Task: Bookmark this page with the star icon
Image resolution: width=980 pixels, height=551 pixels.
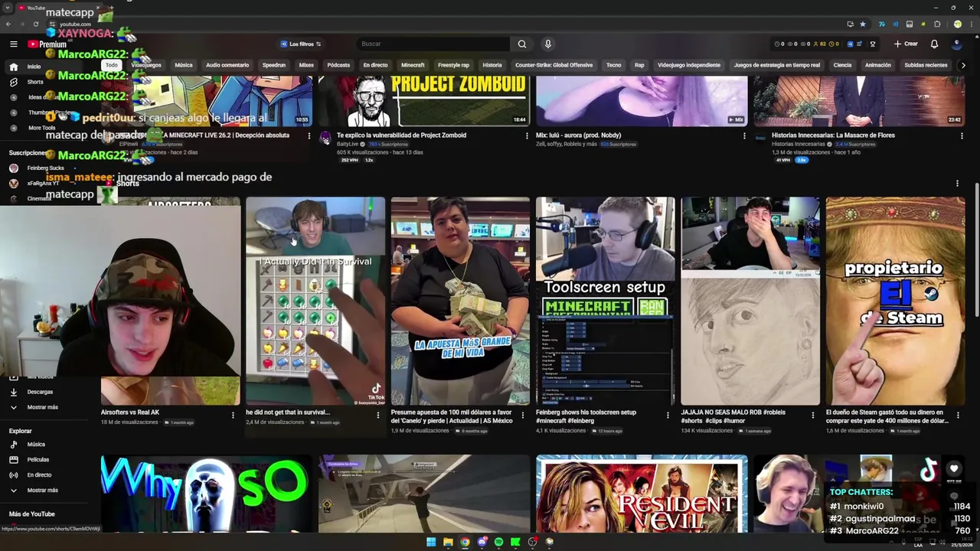Action: [863, 24]
